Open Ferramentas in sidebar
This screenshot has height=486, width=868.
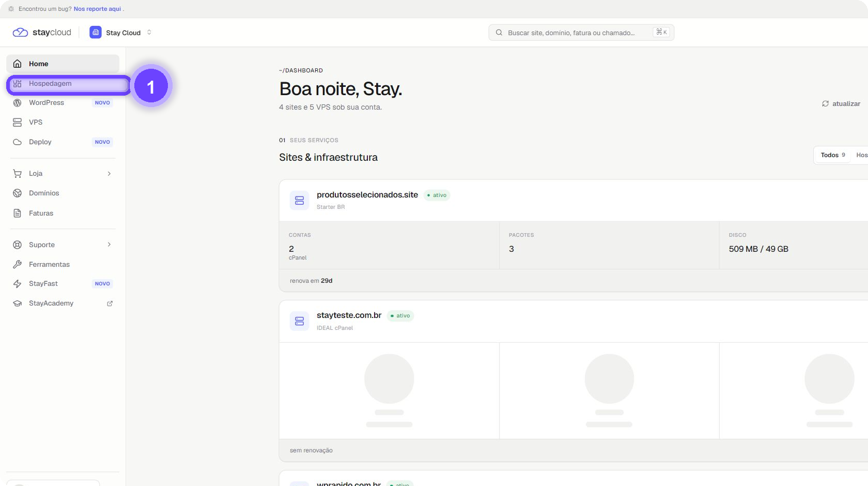click(x=63, y=264)
